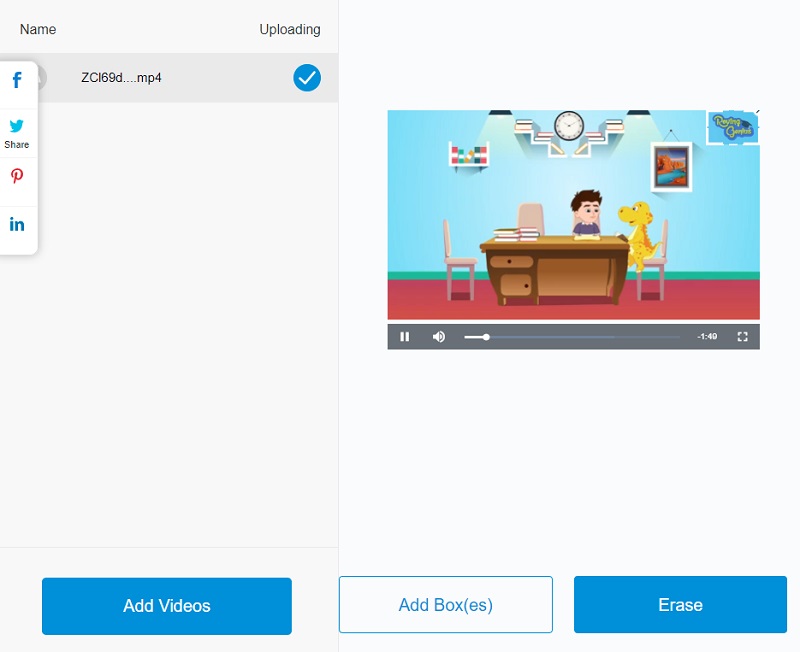Share the video on LinkedIn

tap(17, 224)
